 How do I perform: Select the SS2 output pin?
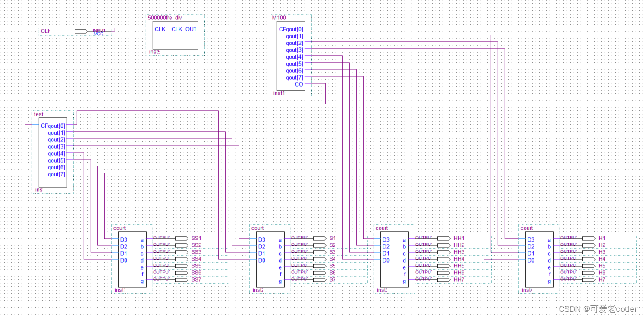point(182,245)
